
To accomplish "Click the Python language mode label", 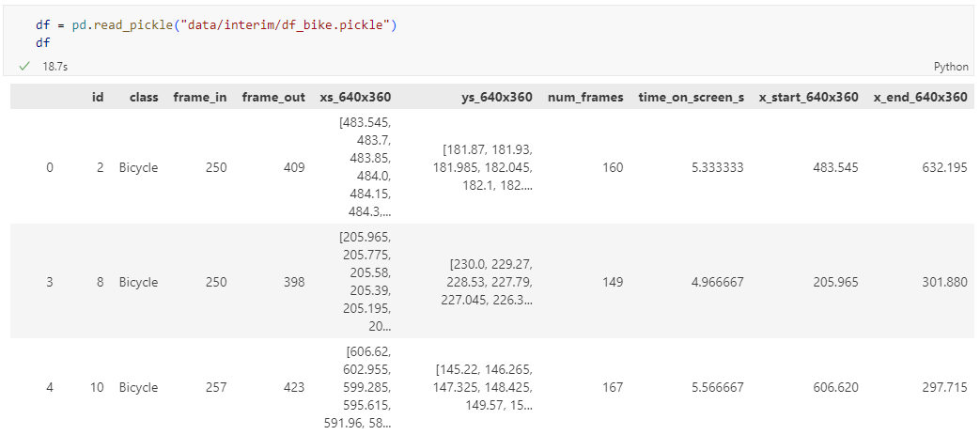I will [950, 67].
